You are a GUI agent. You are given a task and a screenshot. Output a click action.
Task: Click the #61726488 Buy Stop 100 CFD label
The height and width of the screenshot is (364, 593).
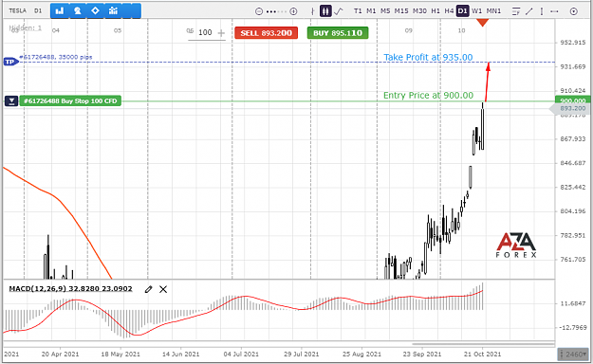(x=70, y=100)
